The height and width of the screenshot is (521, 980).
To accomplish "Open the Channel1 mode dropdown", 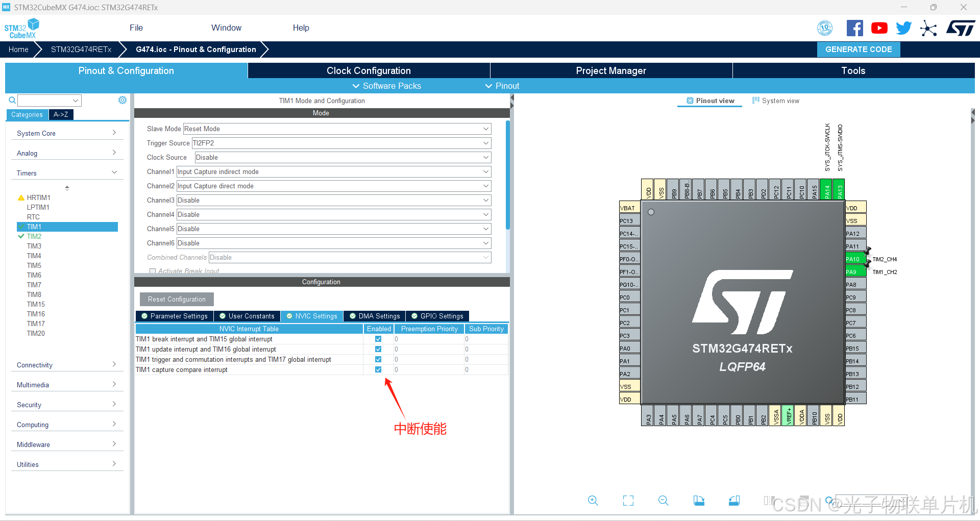I will pos(334,172).
